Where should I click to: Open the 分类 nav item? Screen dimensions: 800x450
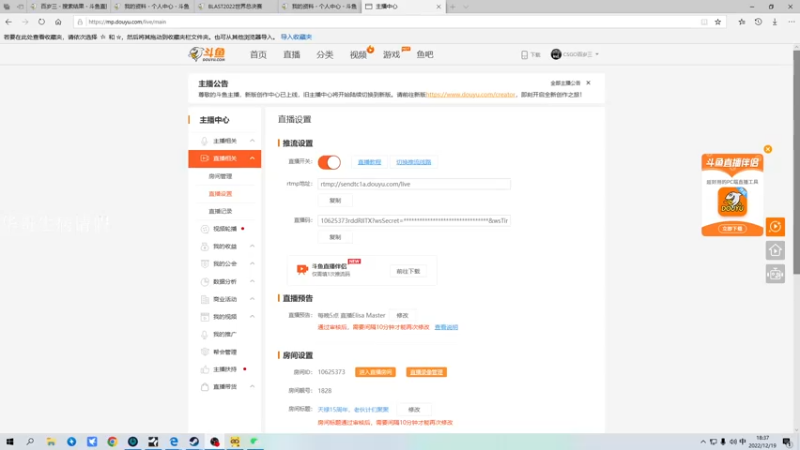[324, 55]
